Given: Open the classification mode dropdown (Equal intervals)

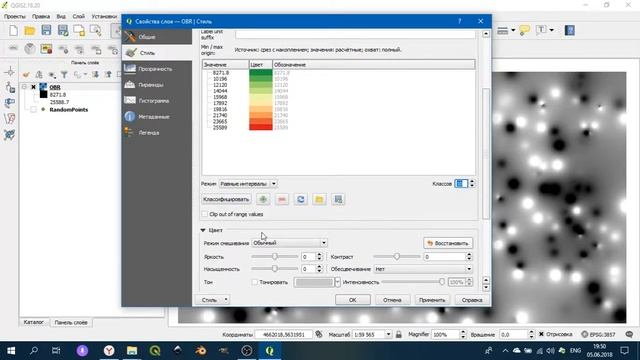Looking at the screenshot, I should click(248, 184).
